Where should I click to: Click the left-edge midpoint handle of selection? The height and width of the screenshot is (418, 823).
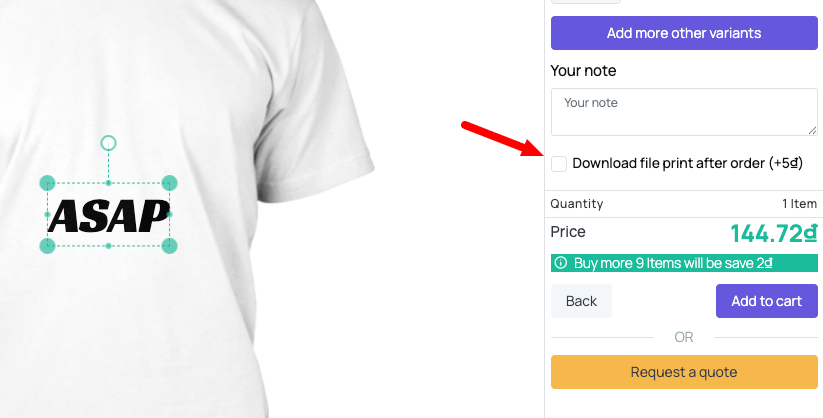click(47, 214)
